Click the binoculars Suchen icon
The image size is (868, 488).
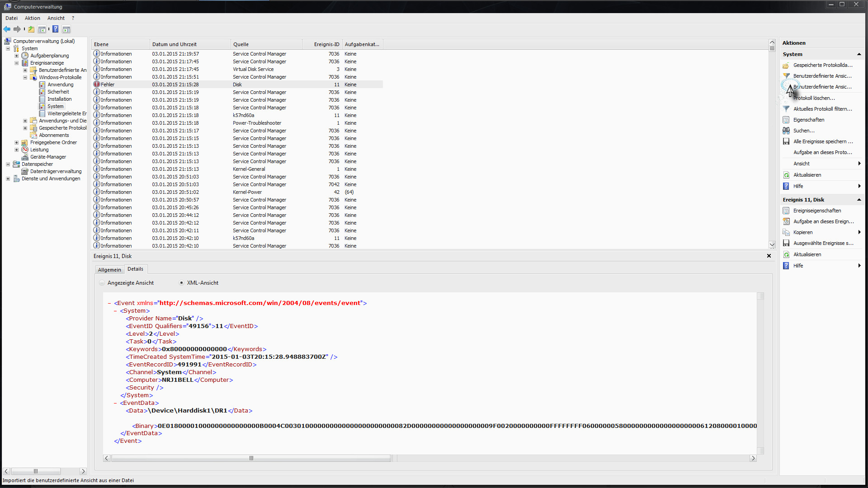pos(786,131)
